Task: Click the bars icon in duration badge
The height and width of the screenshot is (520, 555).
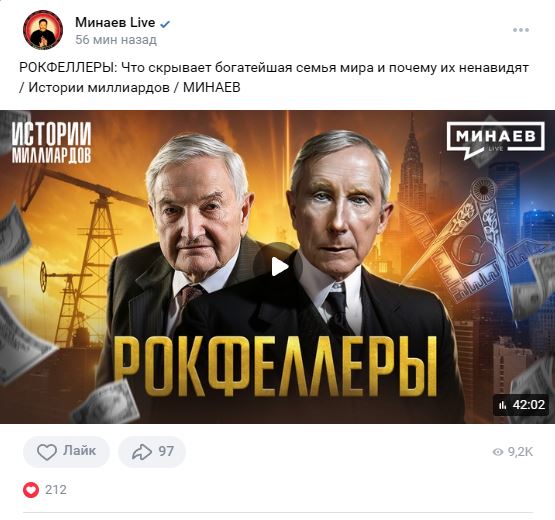Action: pyautogui.click(x=502, y=405)
